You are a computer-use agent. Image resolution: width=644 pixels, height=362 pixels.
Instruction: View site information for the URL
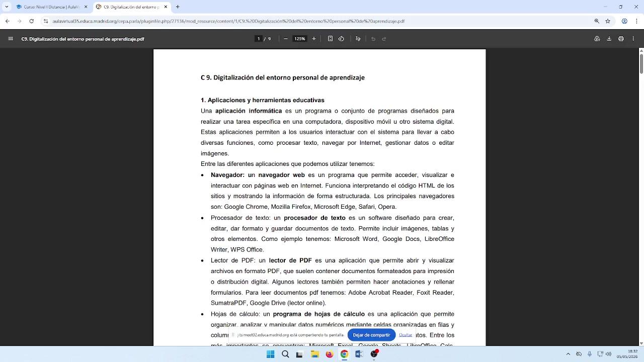coord(46,21)
